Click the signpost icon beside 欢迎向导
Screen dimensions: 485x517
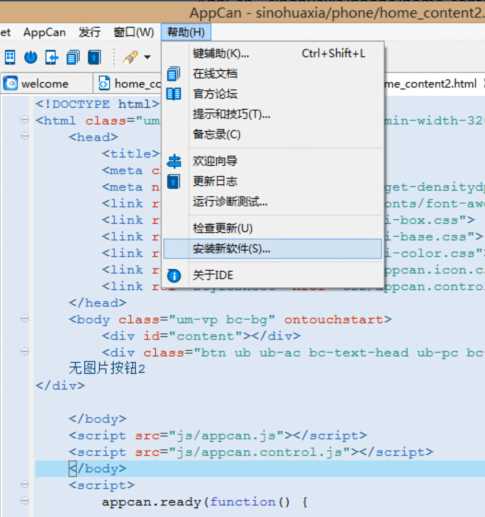(174, 161)
